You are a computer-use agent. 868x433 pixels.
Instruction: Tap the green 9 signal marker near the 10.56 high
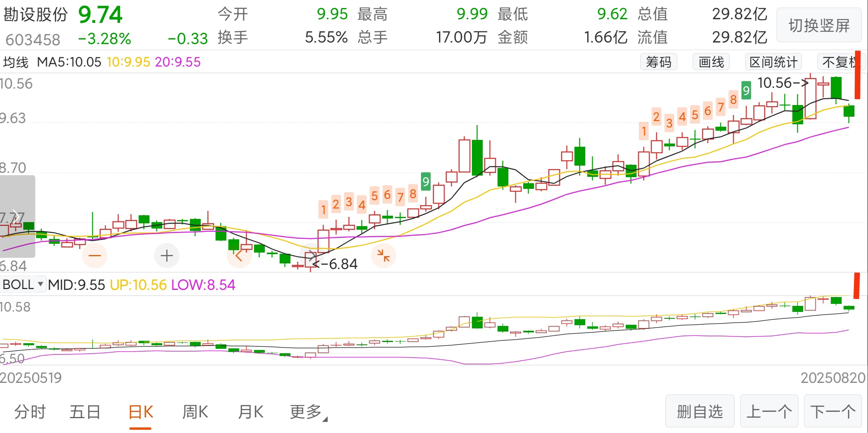pyautogui.click(x=746, y=90)
